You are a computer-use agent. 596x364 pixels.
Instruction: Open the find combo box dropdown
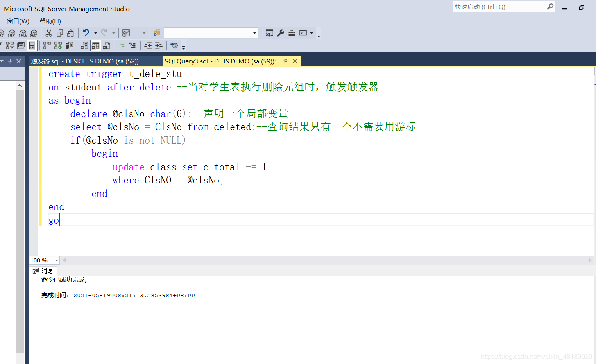(254, 33)
